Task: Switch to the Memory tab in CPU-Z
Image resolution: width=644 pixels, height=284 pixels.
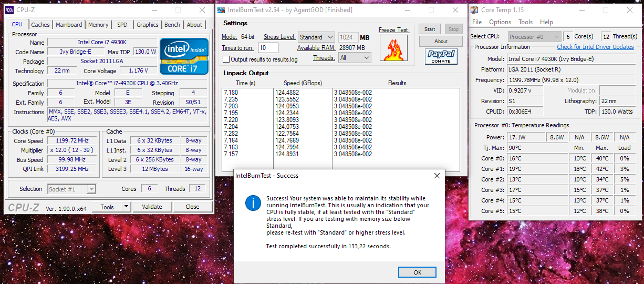Action: 98,25
